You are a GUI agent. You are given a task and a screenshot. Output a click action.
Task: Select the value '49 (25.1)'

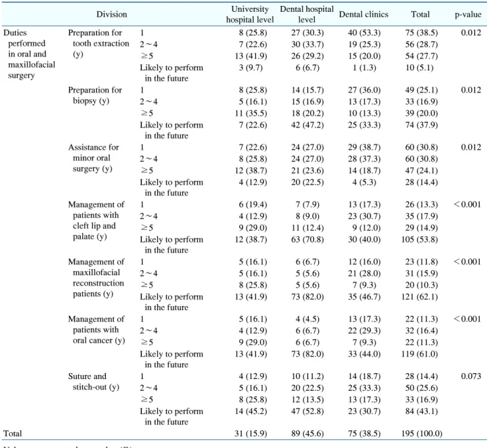pos(421,90)
